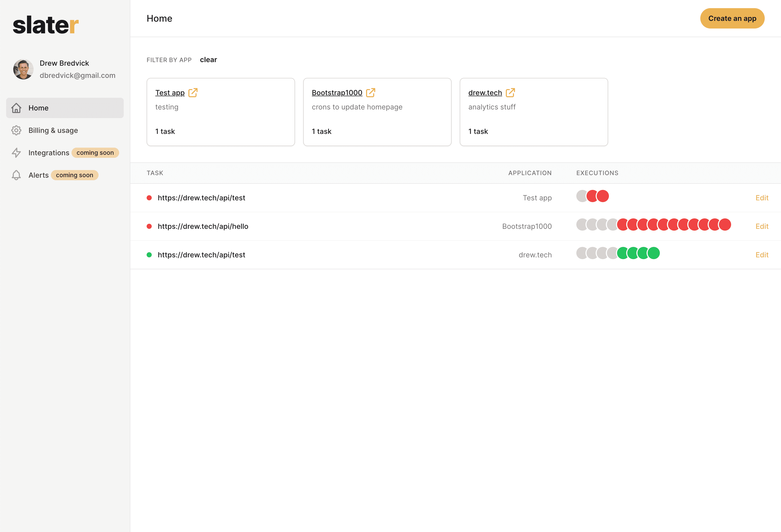The height and width of the screenshot is (532, 781).
Task: Click the EXECUTIONS column header
Action: [597, 173]
